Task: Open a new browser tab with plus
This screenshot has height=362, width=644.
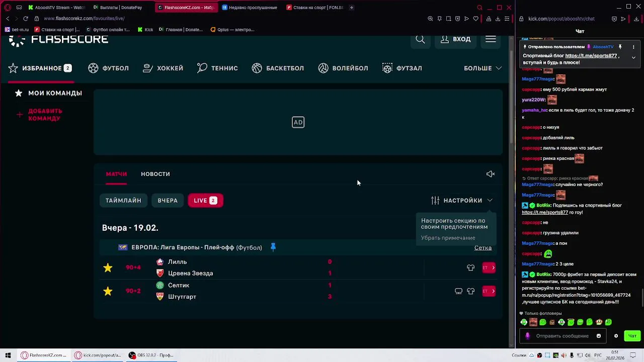Action: click(x=351, y=8)
